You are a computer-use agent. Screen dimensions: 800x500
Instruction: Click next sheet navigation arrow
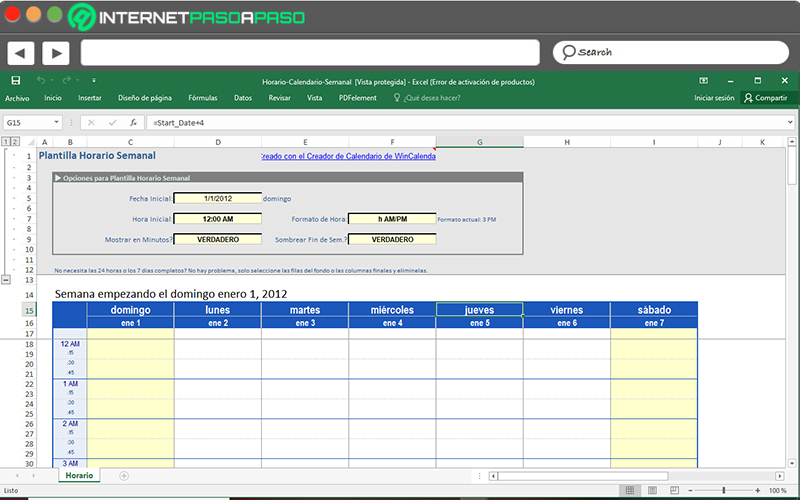click(34, 476)
